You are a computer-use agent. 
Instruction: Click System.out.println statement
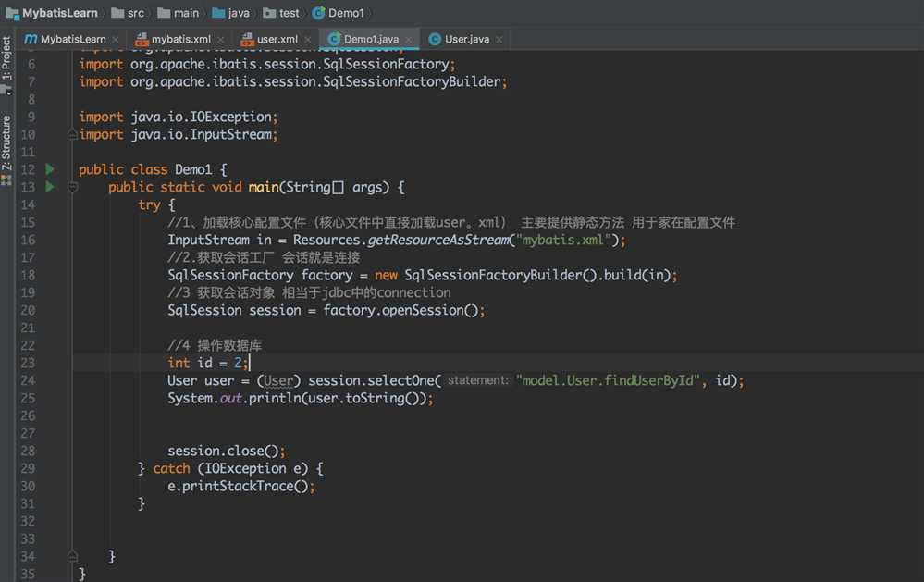[x=300, y=398]
